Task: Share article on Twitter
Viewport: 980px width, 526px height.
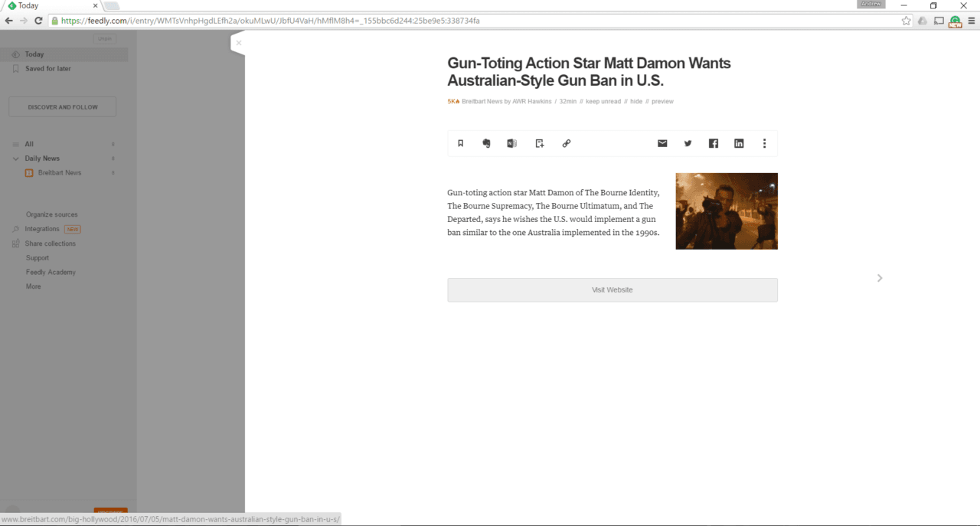Action: tap(688, 143)
